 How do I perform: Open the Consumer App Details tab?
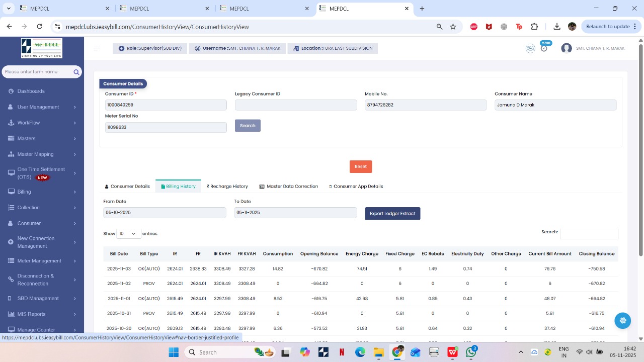coord(356,186)
